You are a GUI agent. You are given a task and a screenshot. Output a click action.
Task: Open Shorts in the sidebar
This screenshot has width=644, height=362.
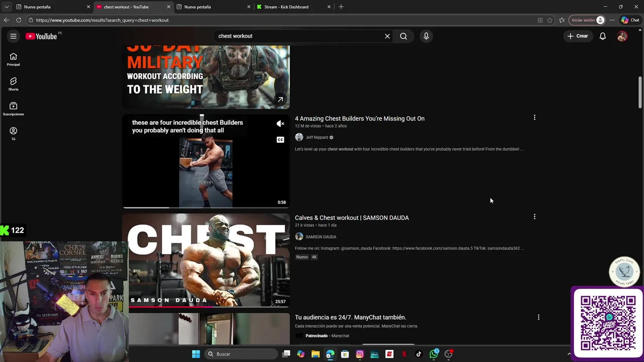point(14,84)
